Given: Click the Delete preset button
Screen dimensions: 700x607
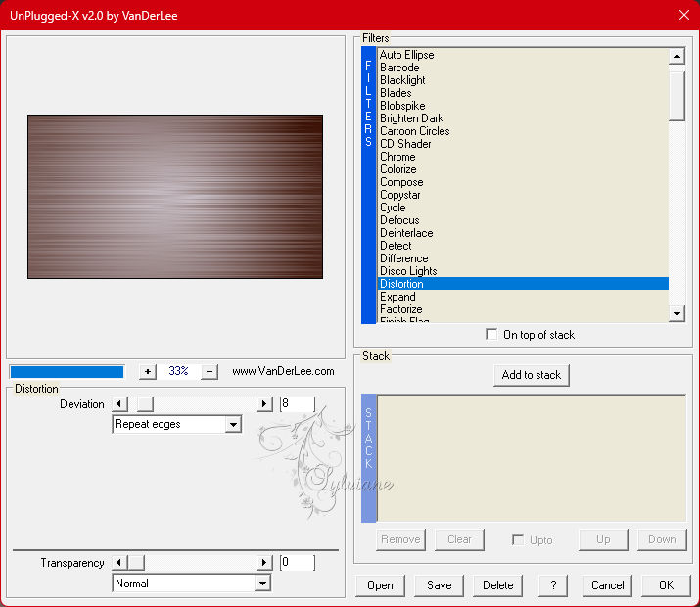Looking at the screenshot, I should [x=497, y=585].
